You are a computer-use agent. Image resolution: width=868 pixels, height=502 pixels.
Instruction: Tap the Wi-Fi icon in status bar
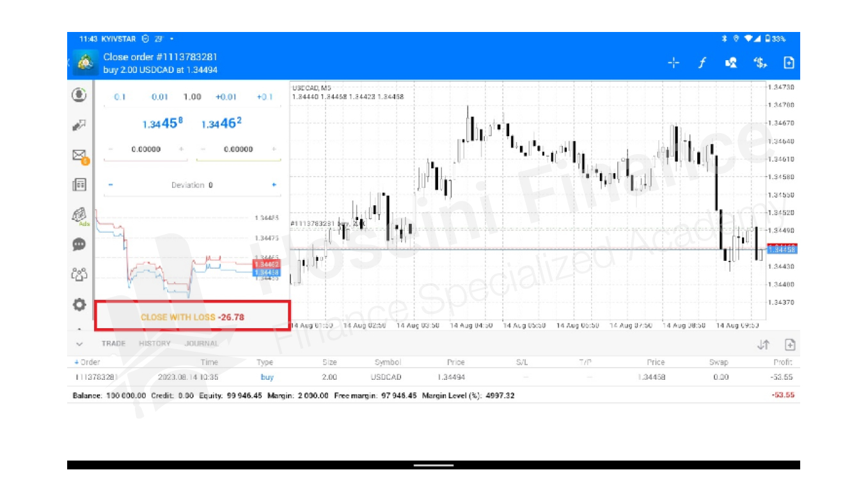(x=748, y=39)
